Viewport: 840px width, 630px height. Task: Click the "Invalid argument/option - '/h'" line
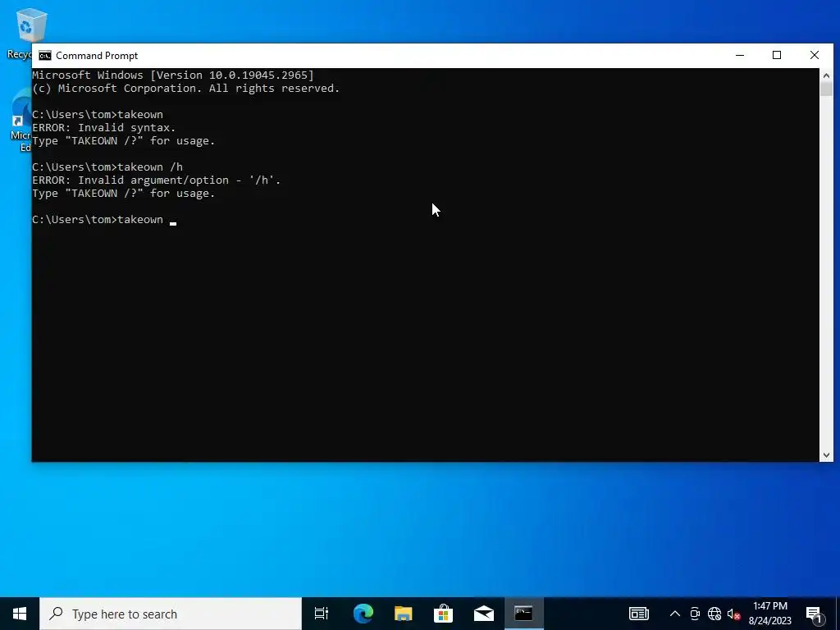coord(157,180)
